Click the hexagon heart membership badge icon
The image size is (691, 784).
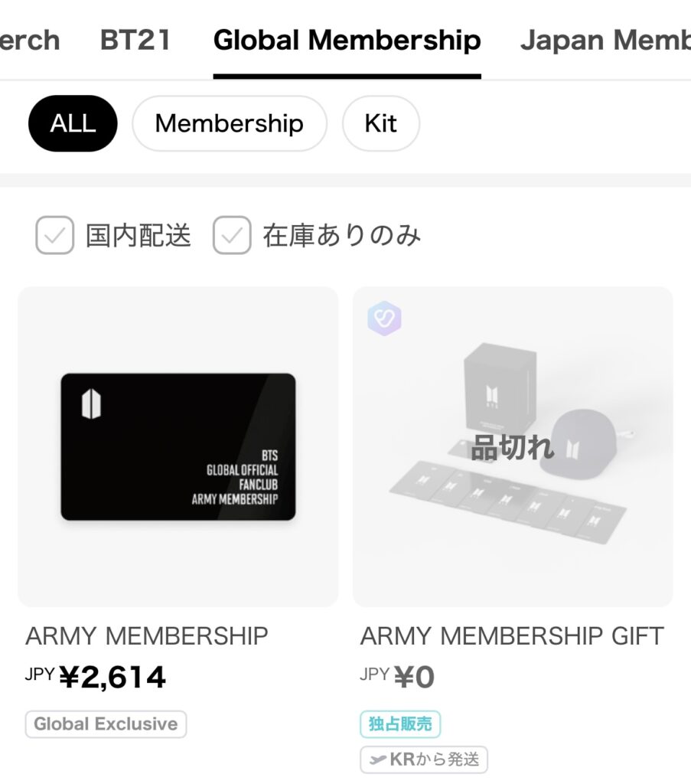click(384, 318)
